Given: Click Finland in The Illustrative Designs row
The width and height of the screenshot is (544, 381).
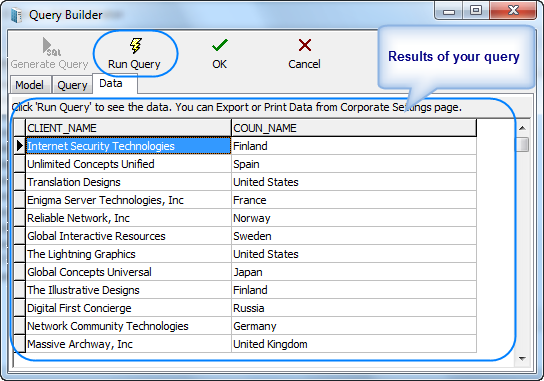Looking at the screenshot, I should click(x=354, y=290).
